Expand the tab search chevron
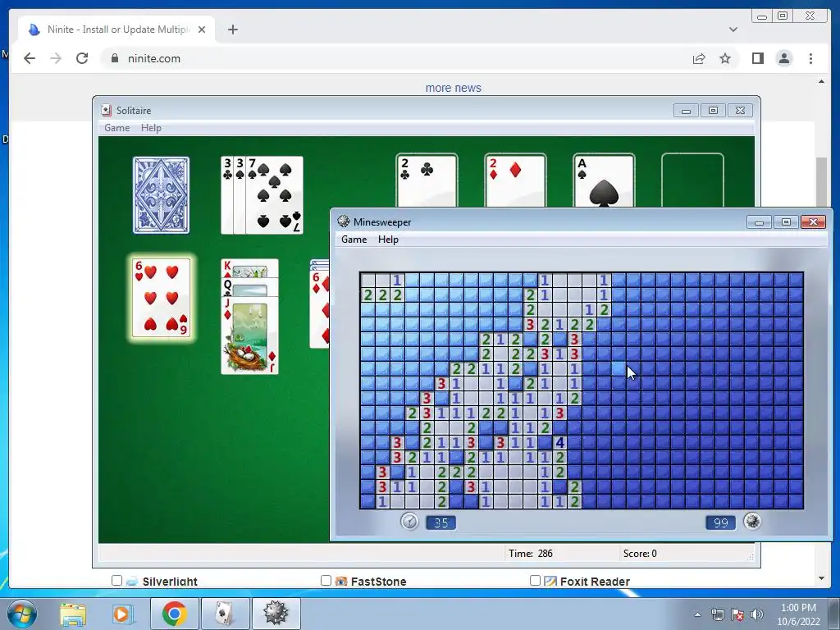The image size is (840, 630). point(733,30)
